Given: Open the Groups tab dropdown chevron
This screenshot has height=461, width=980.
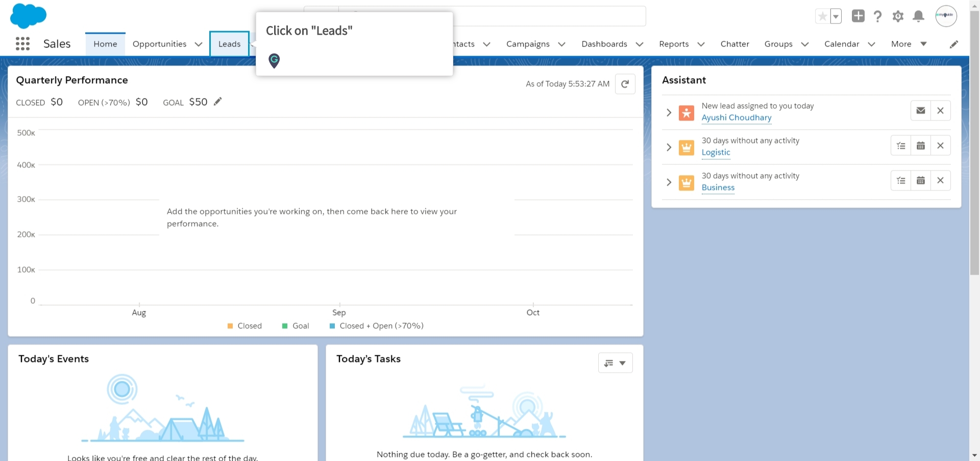Looking at the screenshot, I should pos(805,44).
